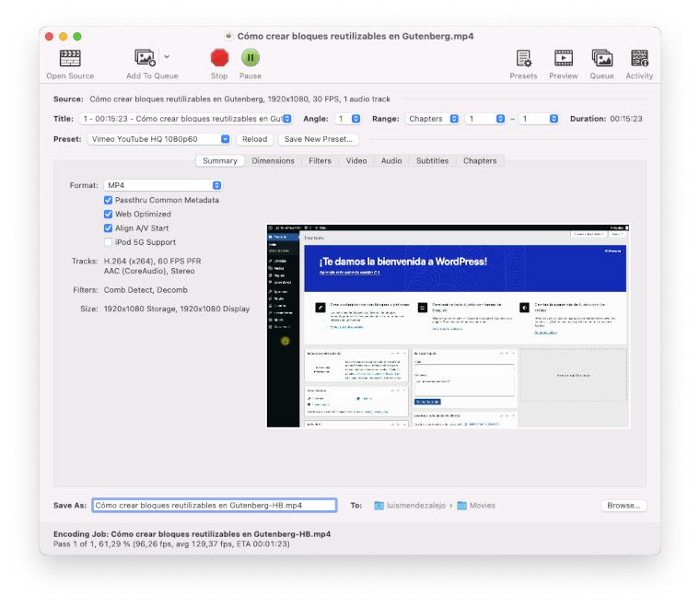Viewport: 700px width, 607px height.
Task: Click the Add To Queue icon
Action: pos(145,58)
